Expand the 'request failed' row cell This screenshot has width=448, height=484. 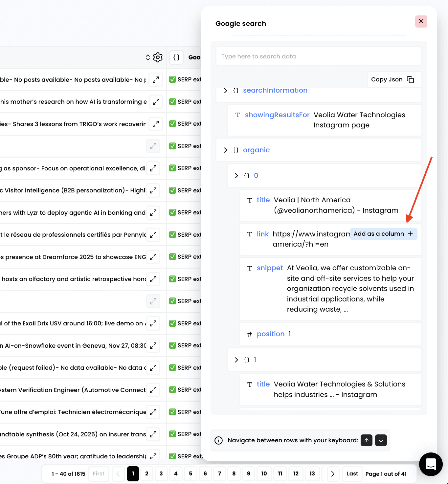pyautogui.click(x=153, y=368)
